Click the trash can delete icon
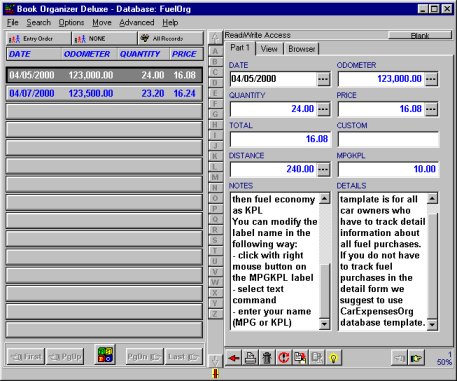Viewport: 457px width, 381px height. click(x=267, y=358)
